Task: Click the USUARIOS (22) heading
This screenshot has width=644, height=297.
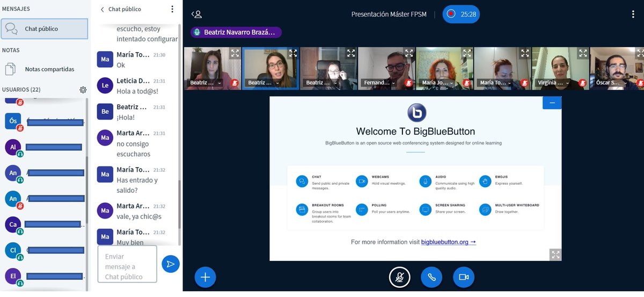Action: click(21, 90)
